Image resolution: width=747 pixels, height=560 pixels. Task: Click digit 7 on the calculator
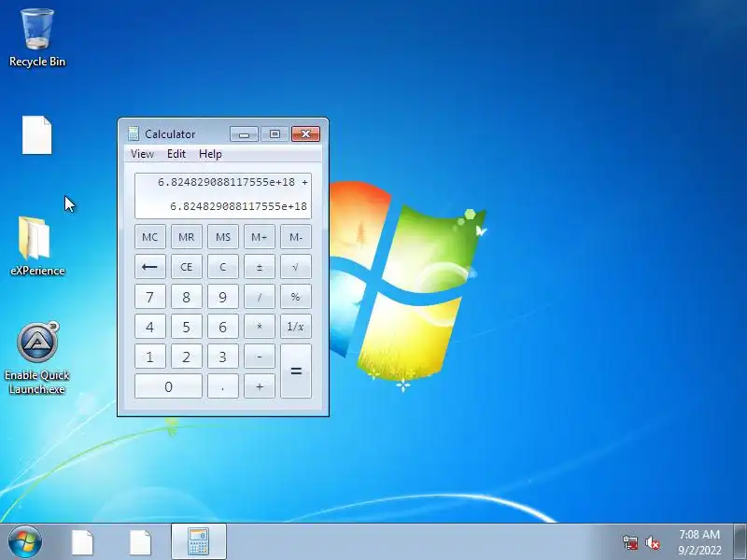(x=150, y=297)
